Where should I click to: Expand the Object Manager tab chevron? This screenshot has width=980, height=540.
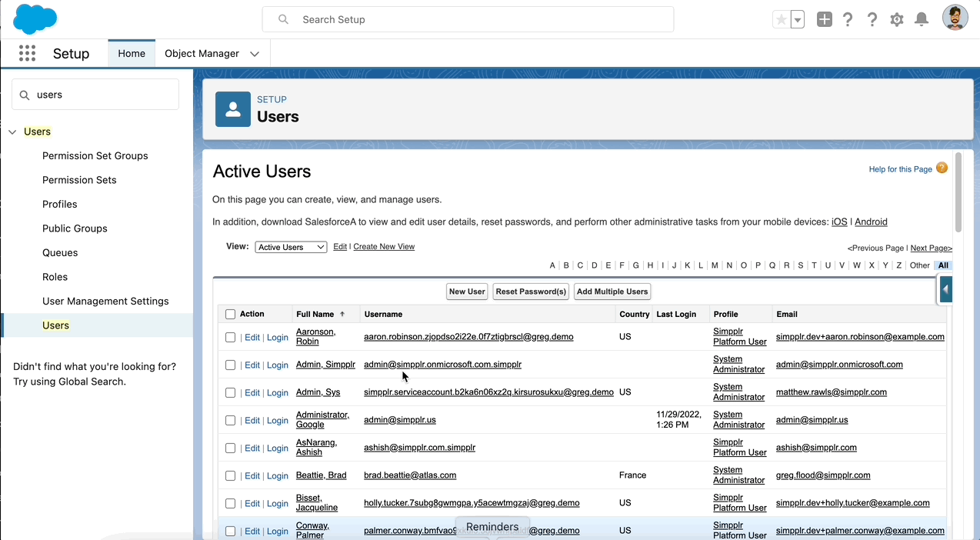255,54
